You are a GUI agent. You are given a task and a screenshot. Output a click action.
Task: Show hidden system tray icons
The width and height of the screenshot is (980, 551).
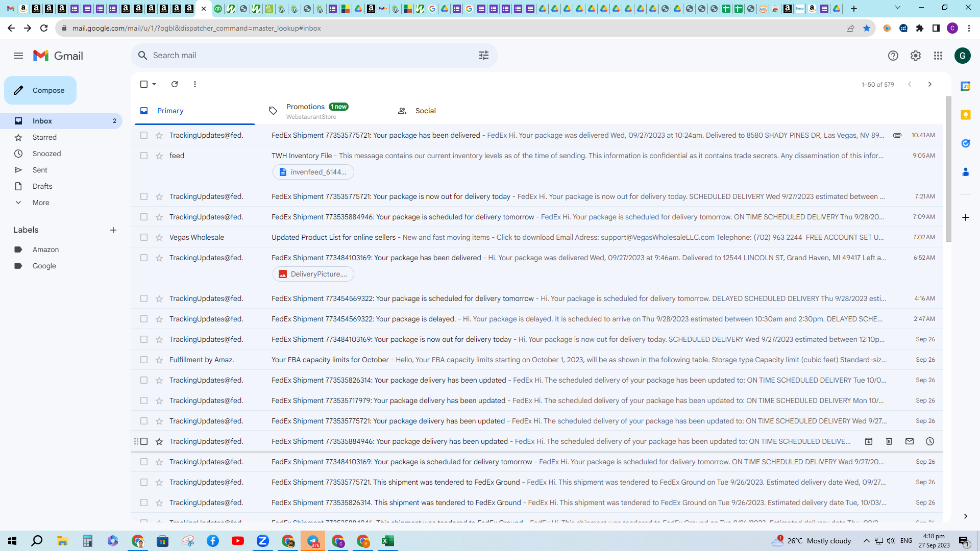pos(866,541)
